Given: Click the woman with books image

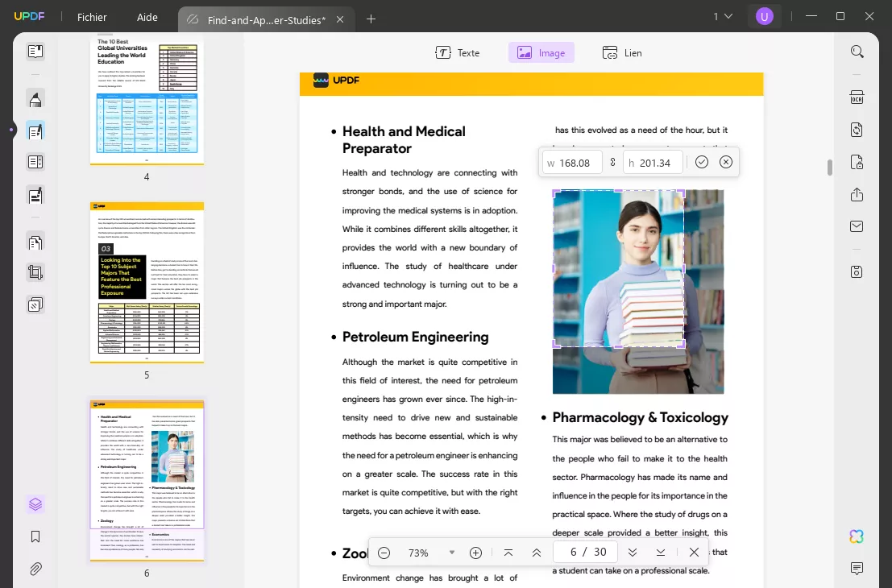Looking at the screenshot, I should [637, 292].
